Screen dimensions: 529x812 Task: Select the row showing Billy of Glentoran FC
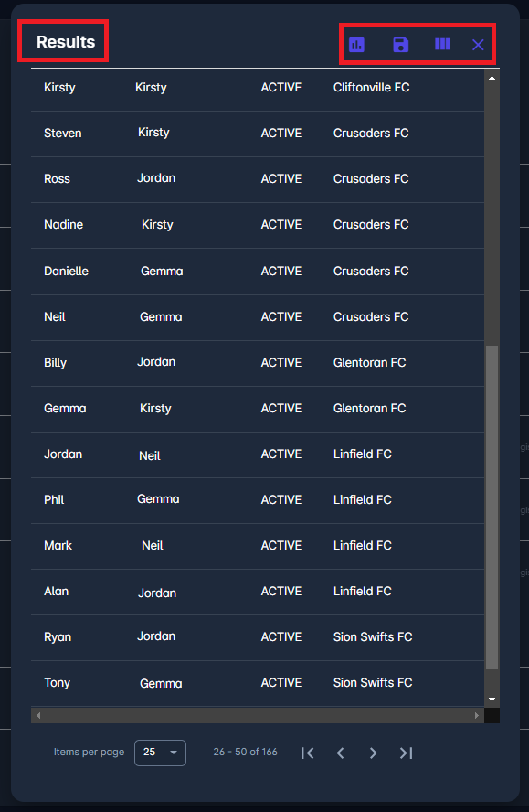[x=256, y=362]
